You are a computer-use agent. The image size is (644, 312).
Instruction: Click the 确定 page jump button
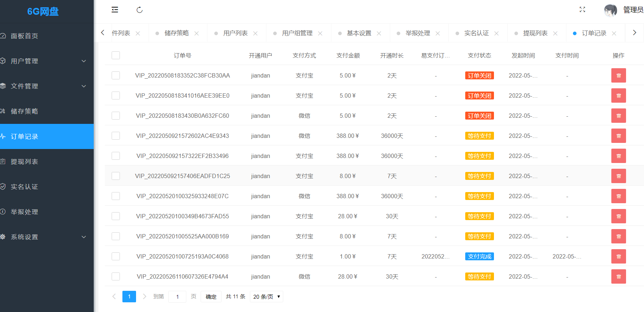click(x=211, y=297)
